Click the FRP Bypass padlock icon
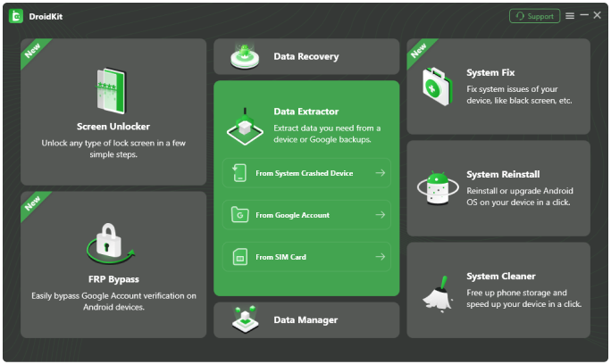The height and width of the screenshot is (364, 611). (x=110, y=243)
